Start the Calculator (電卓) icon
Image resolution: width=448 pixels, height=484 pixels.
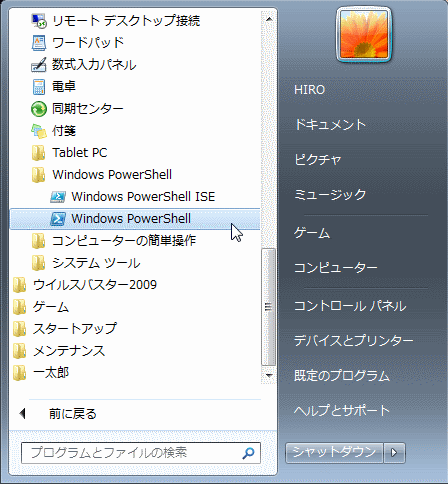[x=39, y=87]
